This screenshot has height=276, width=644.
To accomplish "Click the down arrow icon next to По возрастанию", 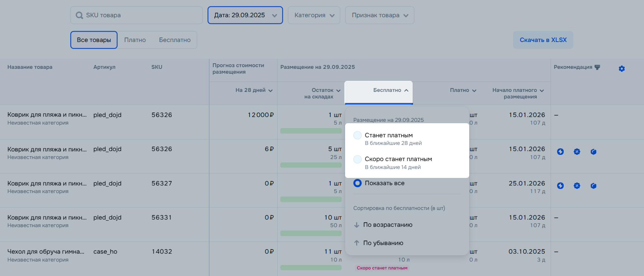I will (357, 225).
